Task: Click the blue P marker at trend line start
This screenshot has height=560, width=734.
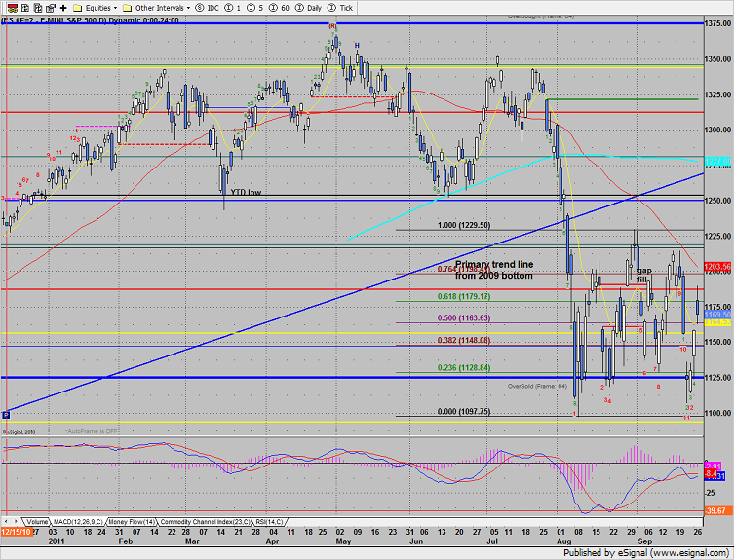Action: click(6, 415)
